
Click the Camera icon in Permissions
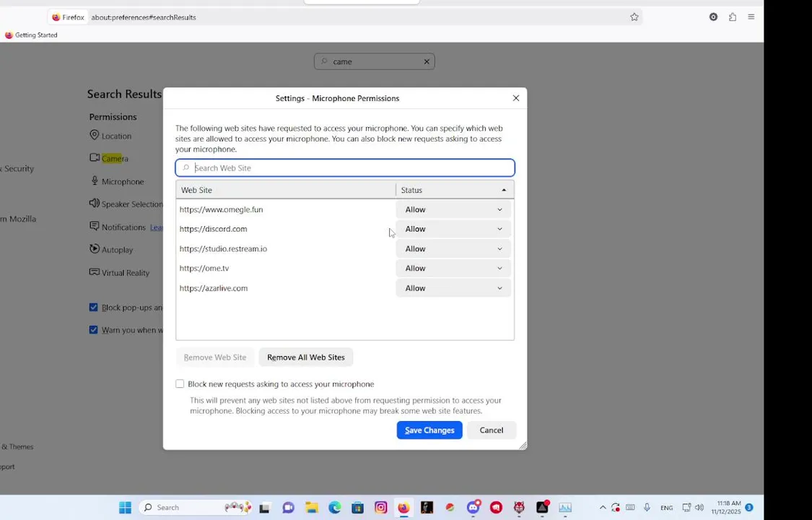(95, 157)
